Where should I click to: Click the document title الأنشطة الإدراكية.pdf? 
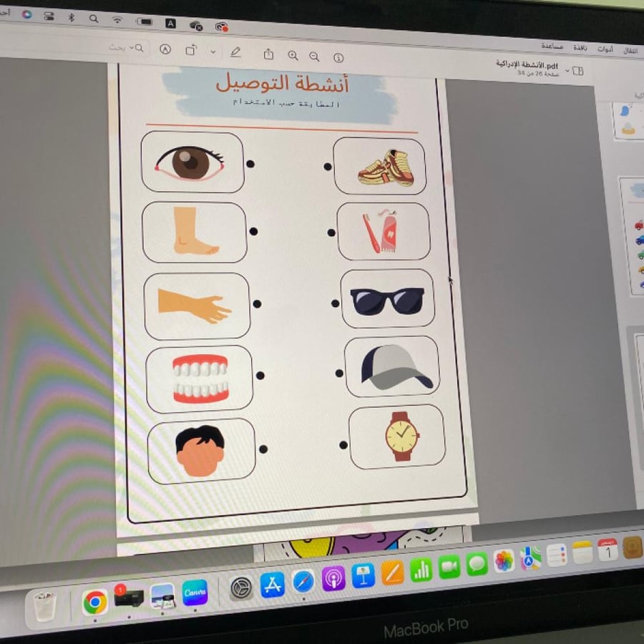point(527,64)
